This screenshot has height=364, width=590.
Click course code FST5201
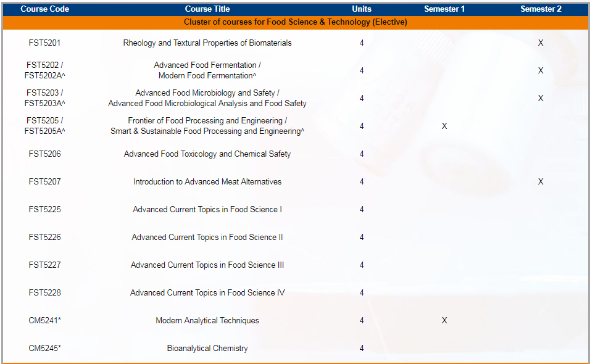(x=44, y=43)
